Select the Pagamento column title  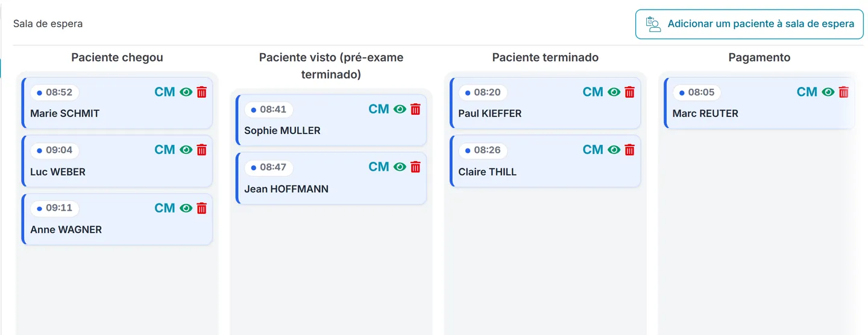[x=759, y=57]
